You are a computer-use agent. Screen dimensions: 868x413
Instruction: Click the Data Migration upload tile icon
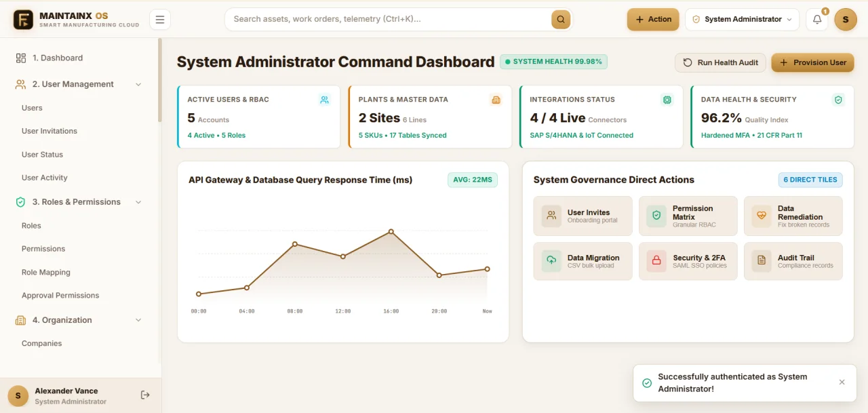tap(552, 261)
